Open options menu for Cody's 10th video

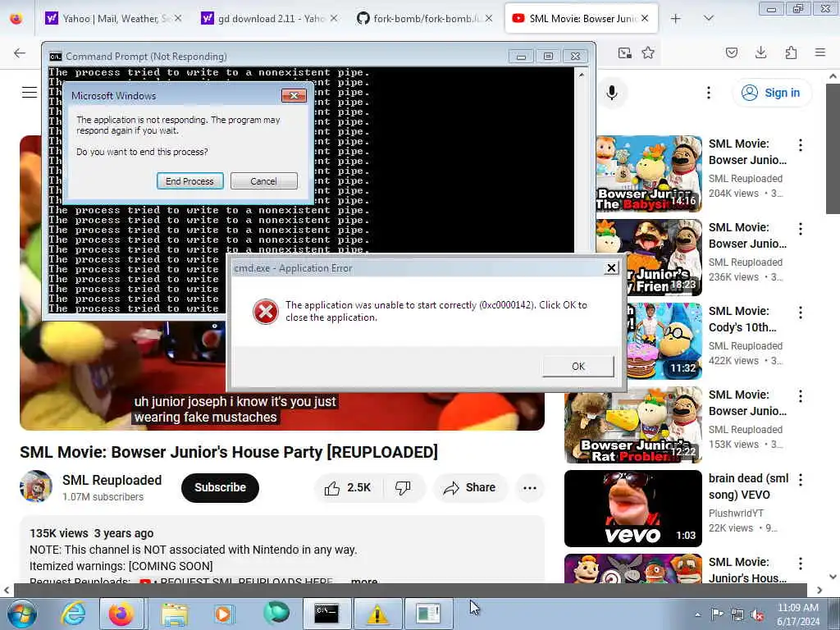coord(800,313)
